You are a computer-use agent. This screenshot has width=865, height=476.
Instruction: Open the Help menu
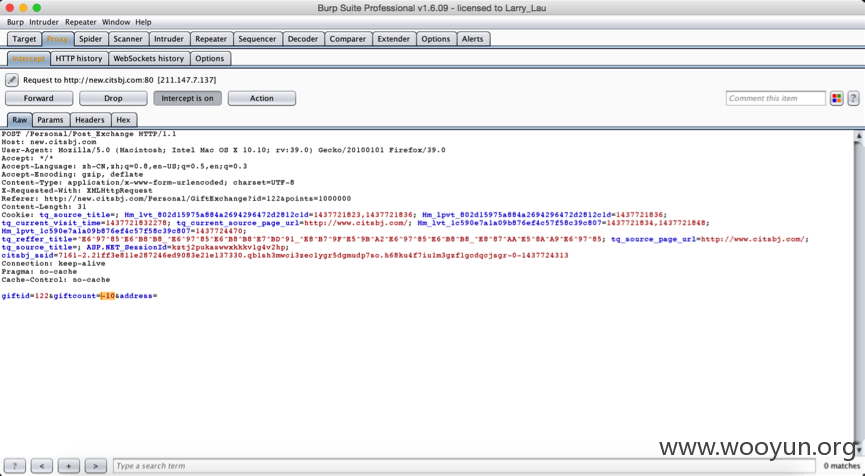143,22
